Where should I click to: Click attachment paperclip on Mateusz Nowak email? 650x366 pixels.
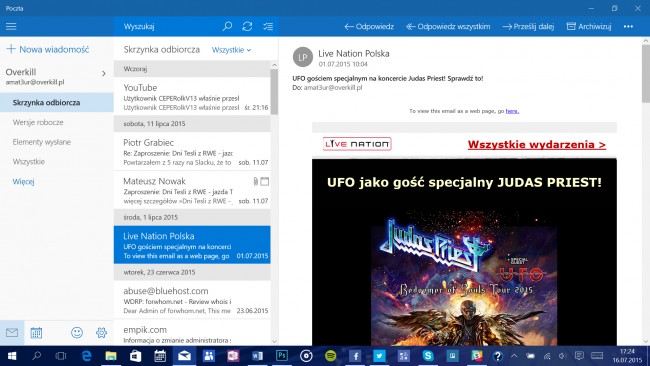(256, 181)
